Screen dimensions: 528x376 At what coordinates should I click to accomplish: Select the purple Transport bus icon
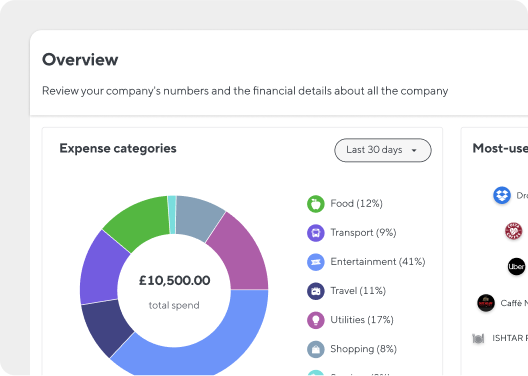316,233
